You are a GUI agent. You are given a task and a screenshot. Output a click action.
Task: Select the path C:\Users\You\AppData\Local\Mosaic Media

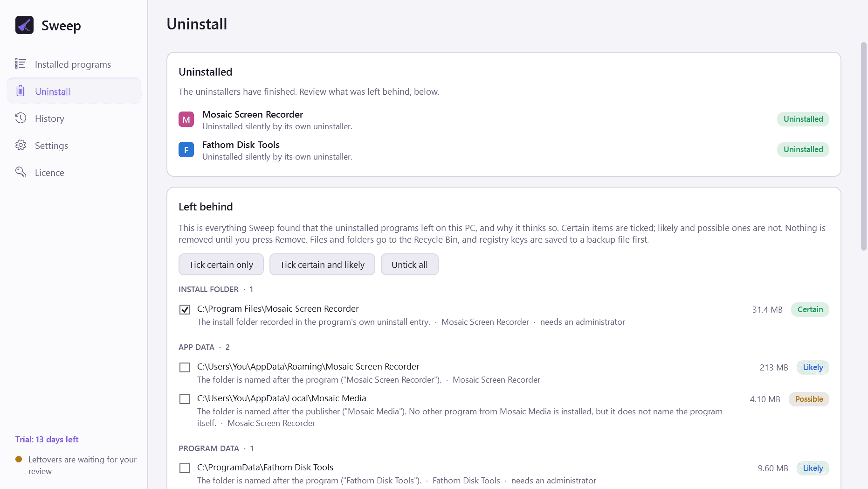pyautogui.click(x=282, y=398)
